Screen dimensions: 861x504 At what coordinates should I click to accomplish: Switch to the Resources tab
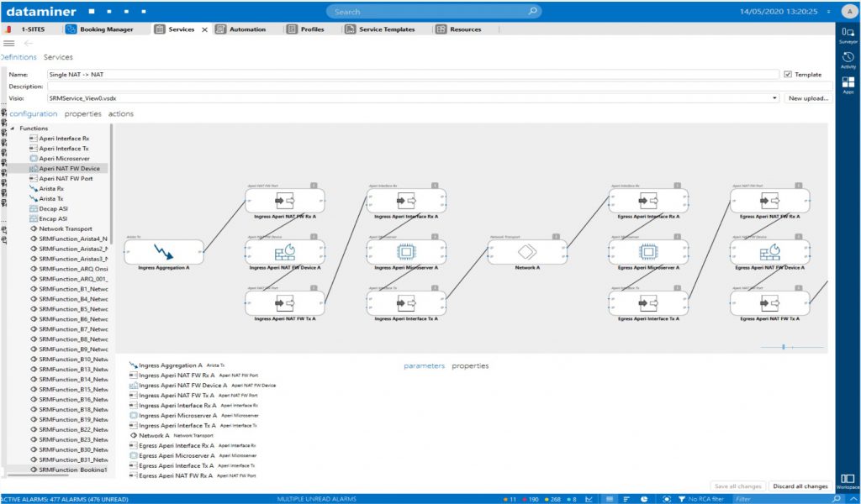[x=458, y=29]
